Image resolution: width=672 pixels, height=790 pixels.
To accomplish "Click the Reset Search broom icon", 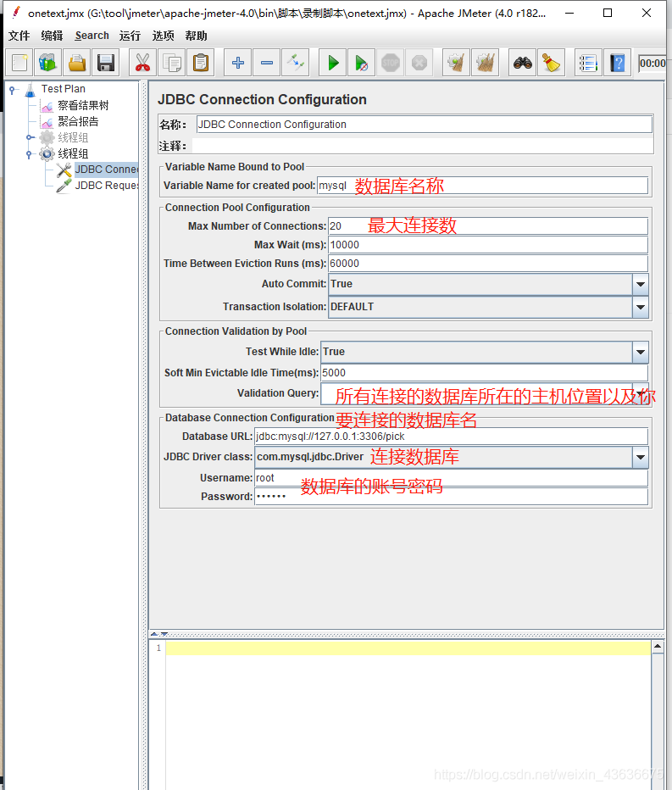I will point(551,63).
